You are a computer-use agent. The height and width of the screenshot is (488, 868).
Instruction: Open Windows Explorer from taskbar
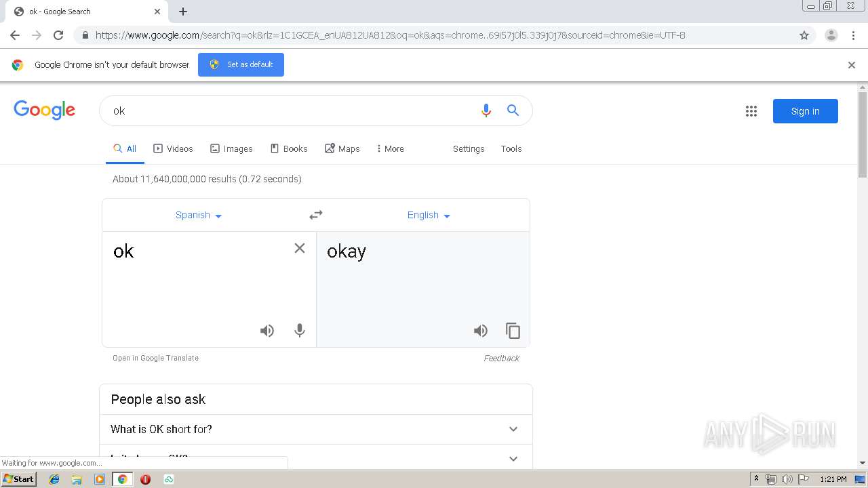[77, 479]
